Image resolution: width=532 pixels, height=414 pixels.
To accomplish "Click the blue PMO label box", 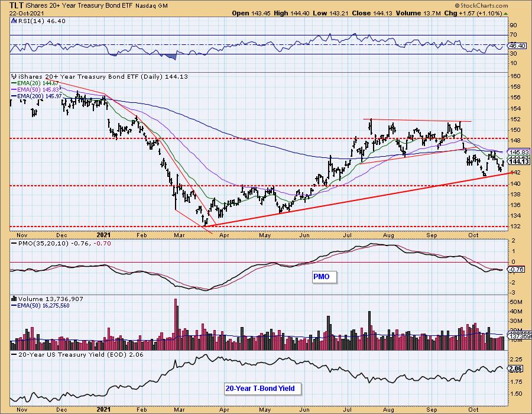I will click(x=325, y=277).
